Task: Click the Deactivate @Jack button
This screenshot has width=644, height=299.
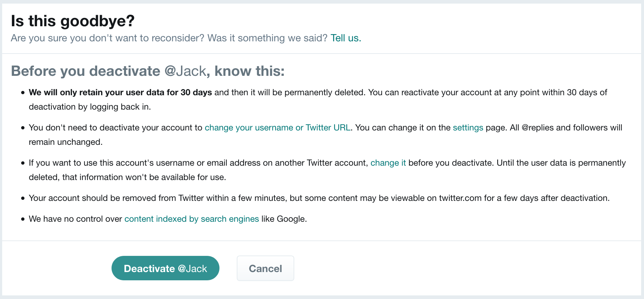Action: click(x=165, y=268)
